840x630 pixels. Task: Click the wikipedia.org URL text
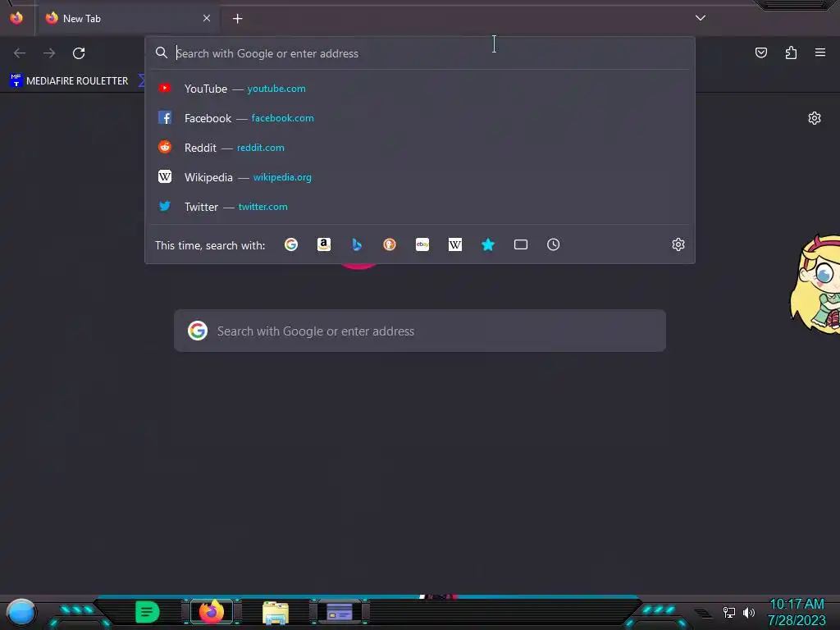pos(282,177)
